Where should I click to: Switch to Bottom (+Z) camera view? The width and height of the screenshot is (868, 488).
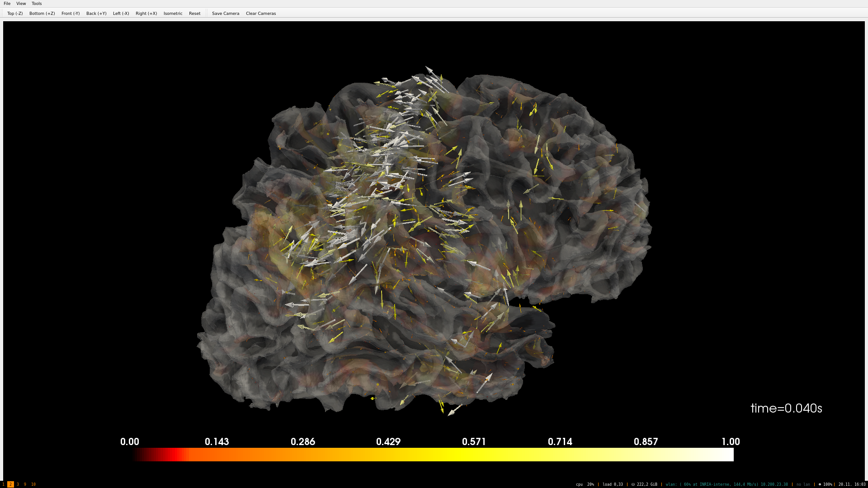[42, 14]
